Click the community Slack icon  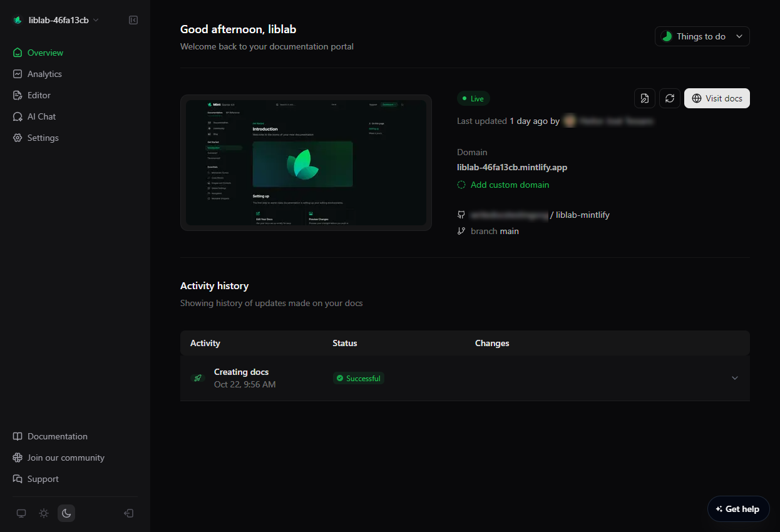[18, 458]
